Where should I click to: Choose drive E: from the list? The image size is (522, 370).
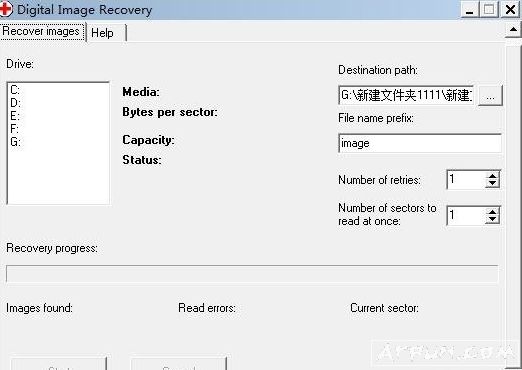point(15,116)
